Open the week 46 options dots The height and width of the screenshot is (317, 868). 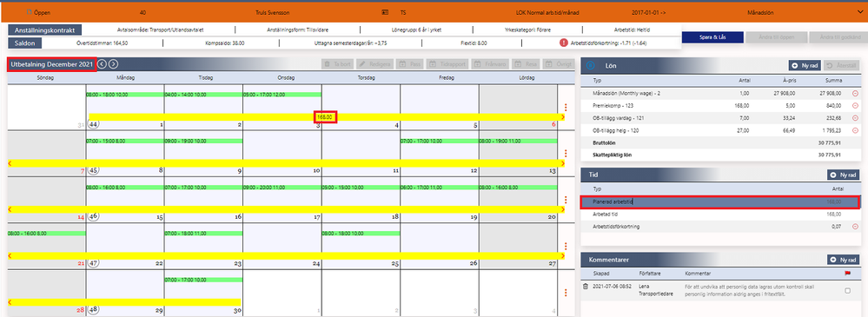[565, 201]
